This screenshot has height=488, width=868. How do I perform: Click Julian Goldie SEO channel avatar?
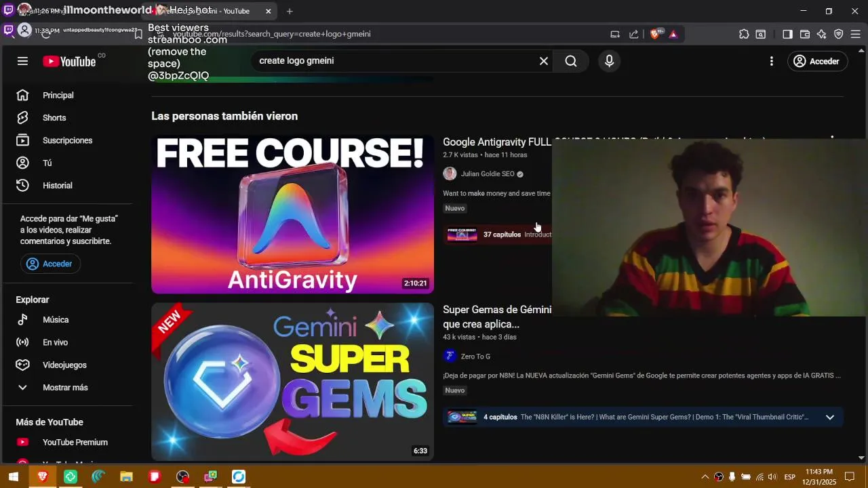pyautogui.click(x=450, y=174)
